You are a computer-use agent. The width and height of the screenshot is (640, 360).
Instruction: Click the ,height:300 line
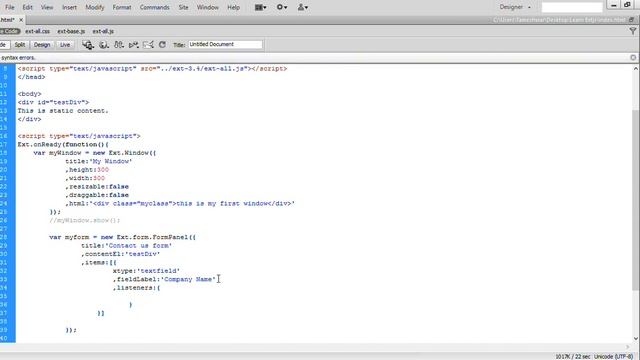click(87, 170)
